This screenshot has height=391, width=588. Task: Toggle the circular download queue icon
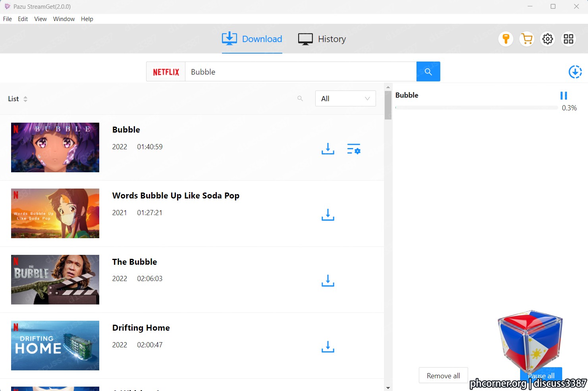coord(575,72)
